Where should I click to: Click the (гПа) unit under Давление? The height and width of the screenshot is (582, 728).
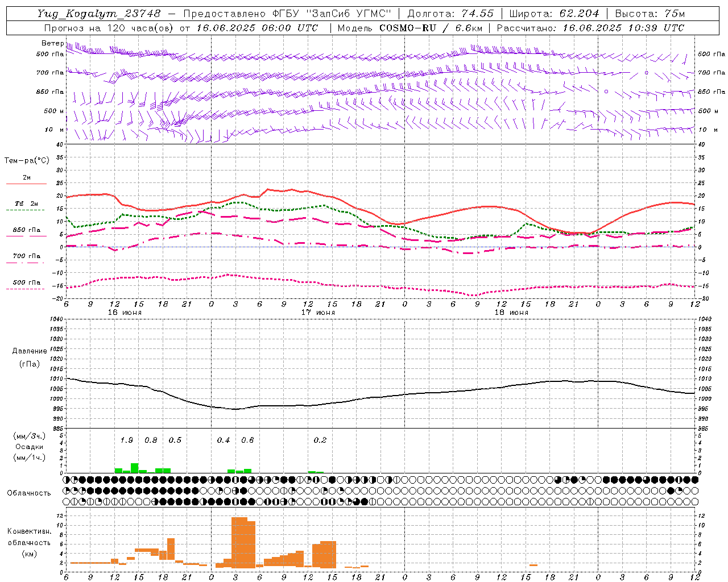pyautogui.click(x=29, y=364)
